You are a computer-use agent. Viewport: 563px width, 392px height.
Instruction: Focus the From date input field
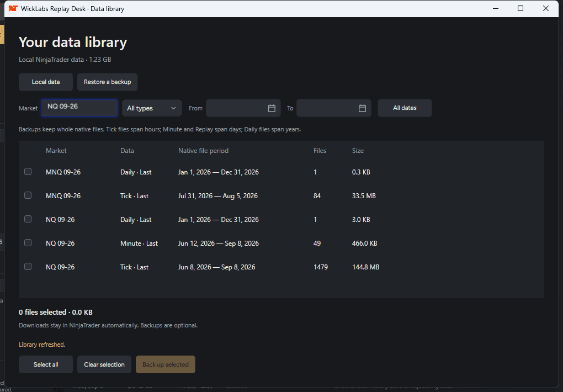[x=243, y=108]
